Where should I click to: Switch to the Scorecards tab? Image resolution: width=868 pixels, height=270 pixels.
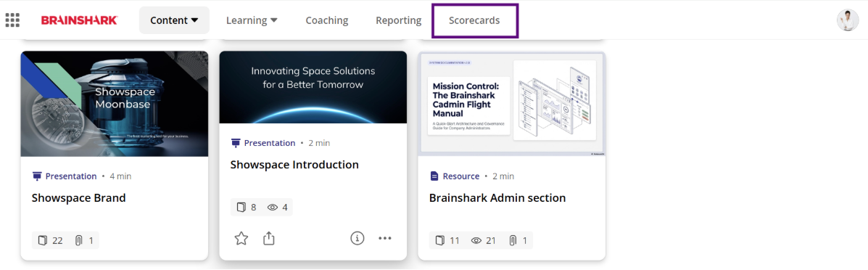click(x=474, y=20)
